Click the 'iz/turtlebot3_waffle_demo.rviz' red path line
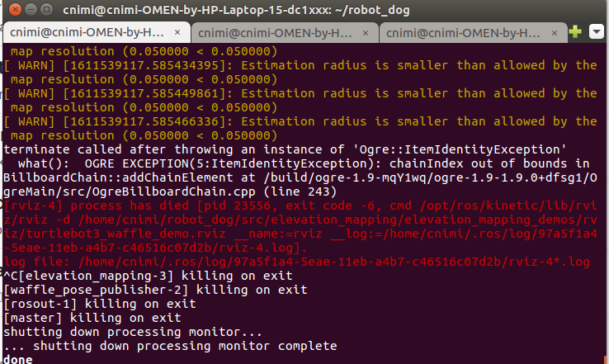 click(300, 234)
